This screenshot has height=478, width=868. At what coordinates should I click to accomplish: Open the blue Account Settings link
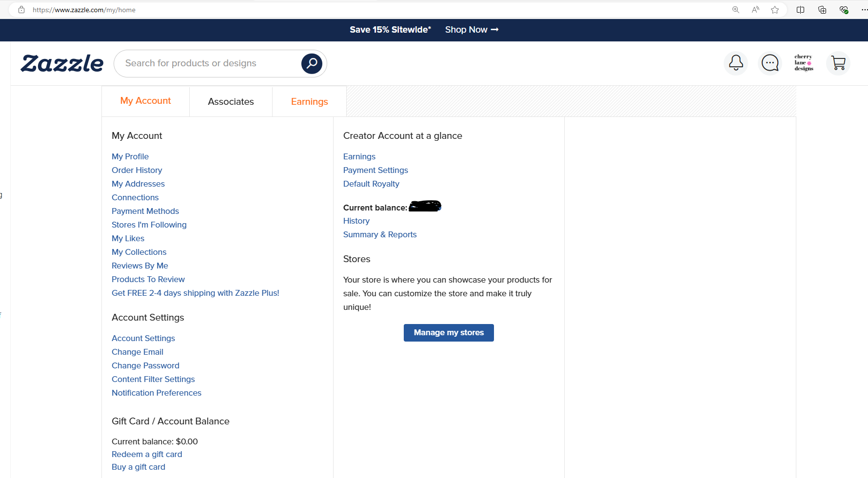(143, 338)
